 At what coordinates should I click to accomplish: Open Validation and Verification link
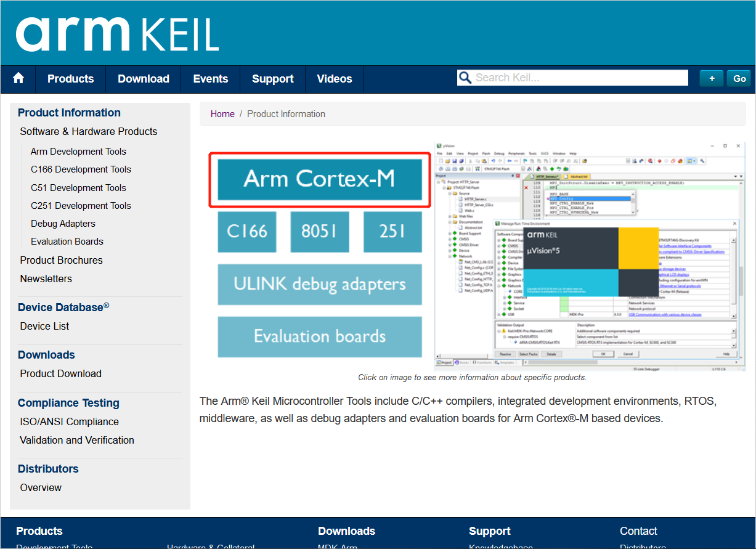coord(77,440)
